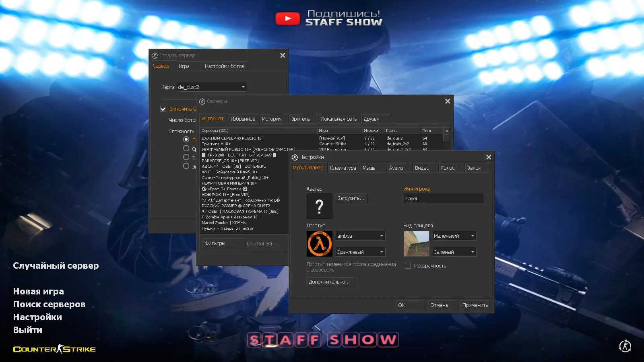Viewport: 644px width, 362px height.
Task: Click the Player name input field
Action: 443,198
